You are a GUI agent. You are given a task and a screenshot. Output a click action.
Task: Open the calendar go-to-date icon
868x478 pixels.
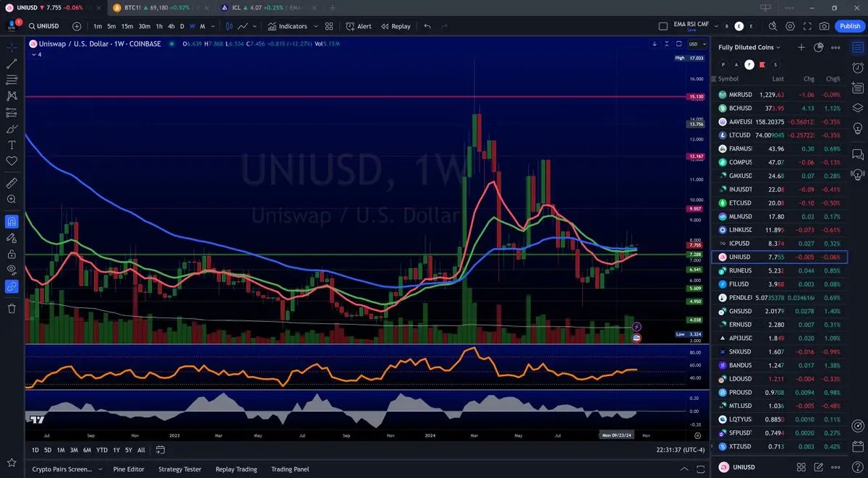161,450
